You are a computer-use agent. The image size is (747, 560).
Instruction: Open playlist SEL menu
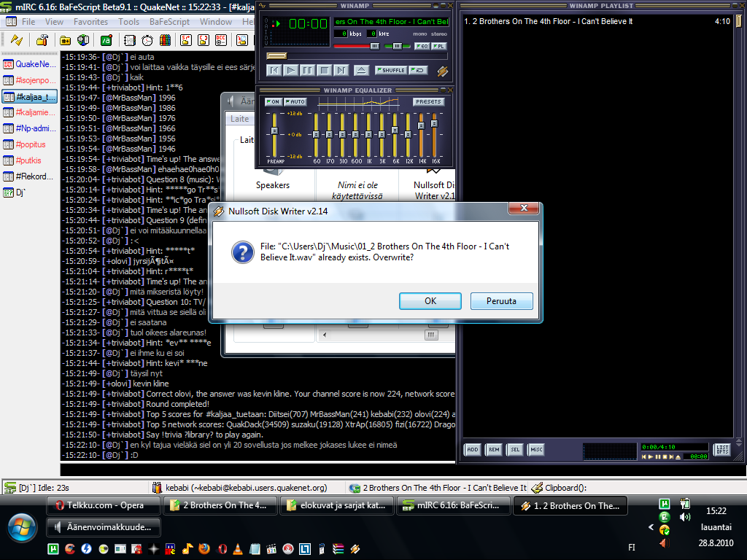pyautogui.click(x=515, y=449)
